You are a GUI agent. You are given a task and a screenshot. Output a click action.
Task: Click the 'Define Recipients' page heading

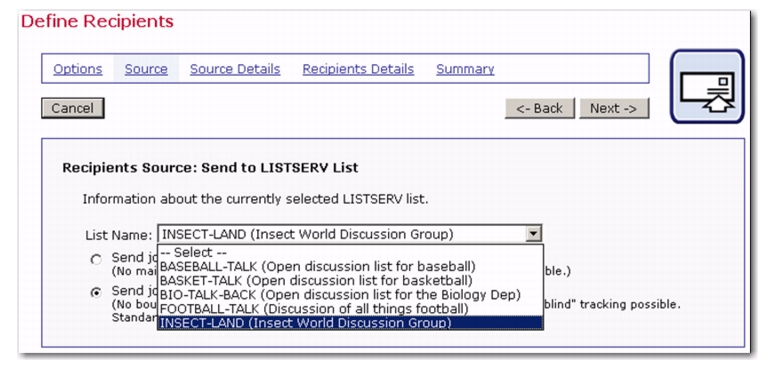97,22
